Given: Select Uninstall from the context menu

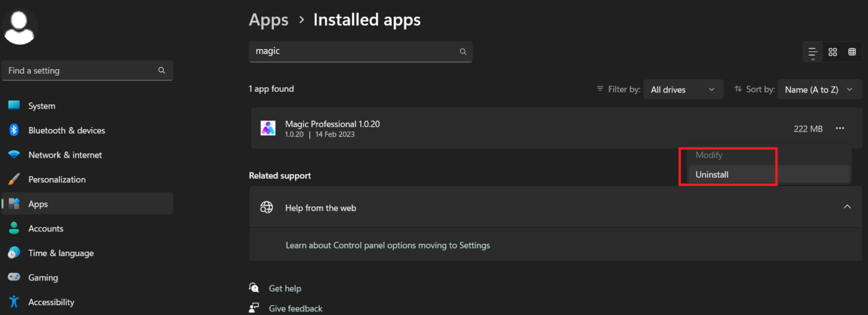Looking at the screenshot, I should (x=712, y=175).
